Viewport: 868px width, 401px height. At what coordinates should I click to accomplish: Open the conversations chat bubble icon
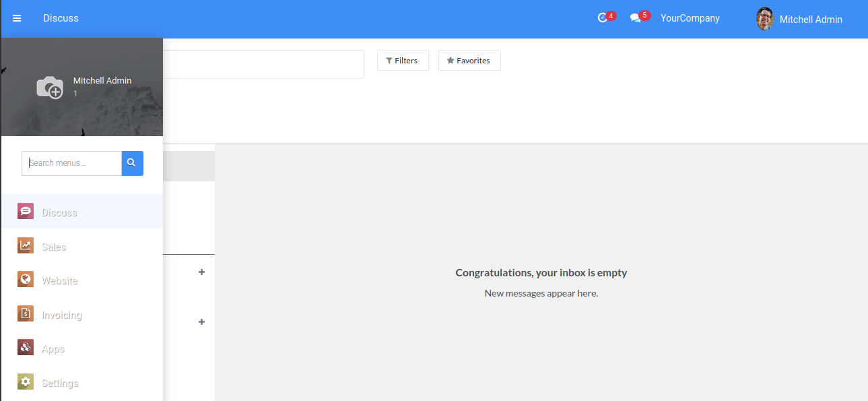pos(635,18)
